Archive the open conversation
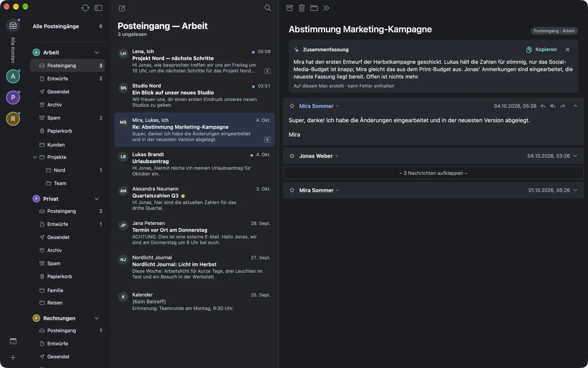This screenshot has height=368, width=588. tap(290, 8)
